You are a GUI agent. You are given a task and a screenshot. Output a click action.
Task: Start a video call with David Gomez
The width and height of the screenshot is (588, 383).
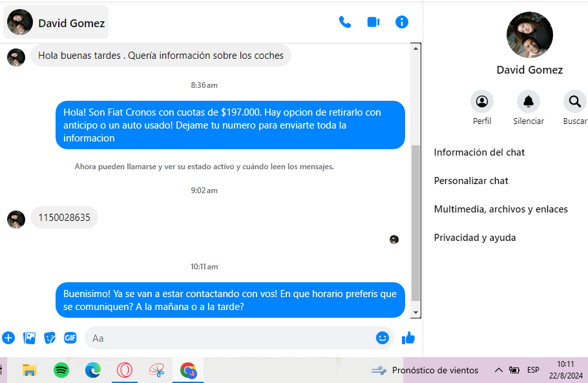(373, 22)
